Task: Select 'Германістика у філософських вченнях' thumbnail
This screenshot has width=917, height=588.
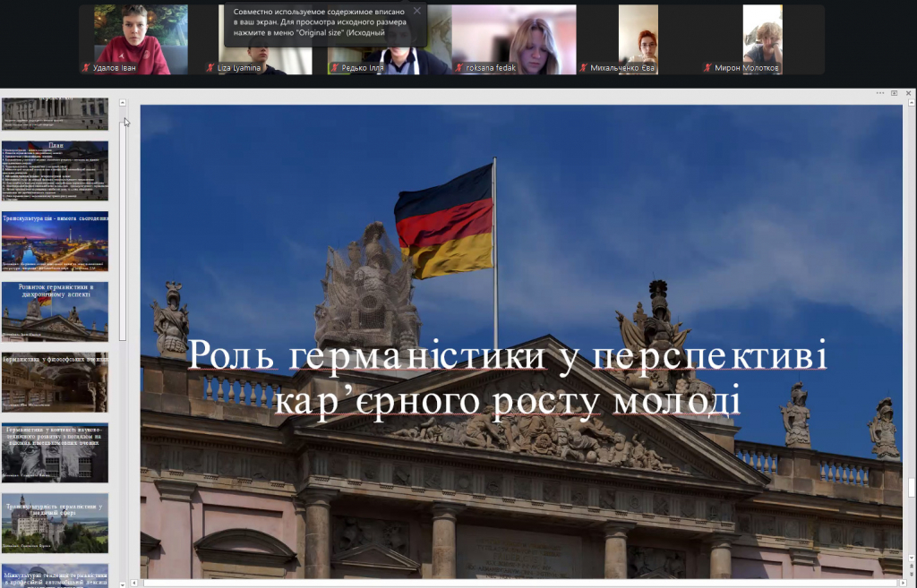Action: [x=55, y=382]
